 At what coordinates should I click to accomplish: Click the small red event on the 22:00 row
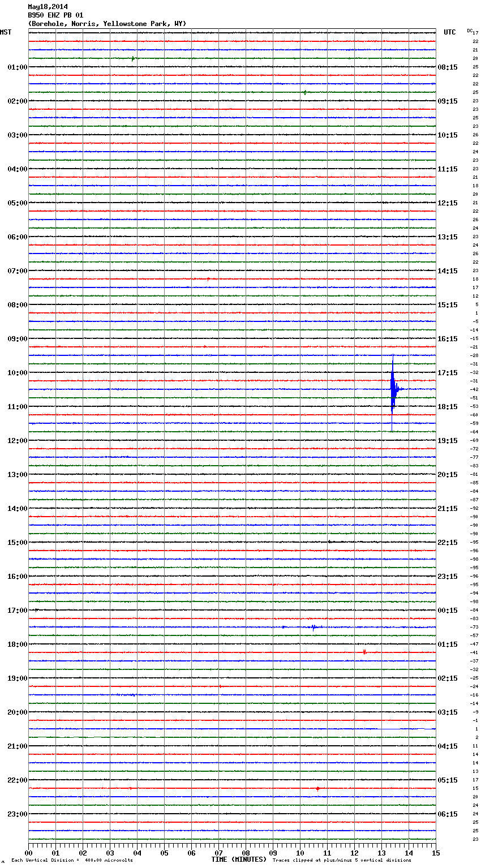[318, 788]
